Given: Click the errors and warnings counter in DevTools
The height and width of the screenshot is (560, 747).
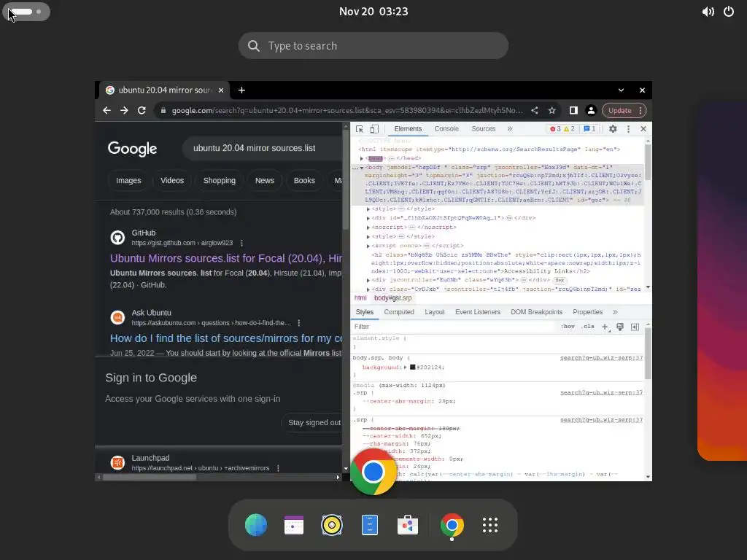Looking at the screenshot, I should (x=562, y=129).
